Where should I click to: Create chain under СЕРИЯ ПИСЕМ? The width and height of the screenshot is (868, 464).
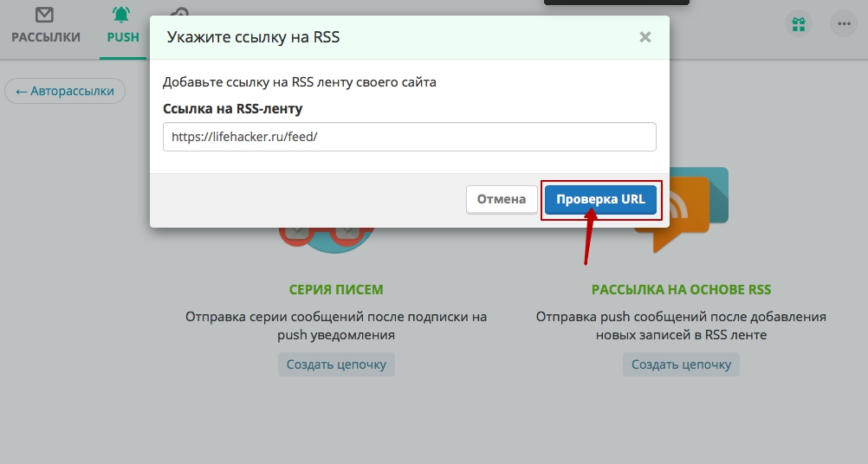point(336,364)
